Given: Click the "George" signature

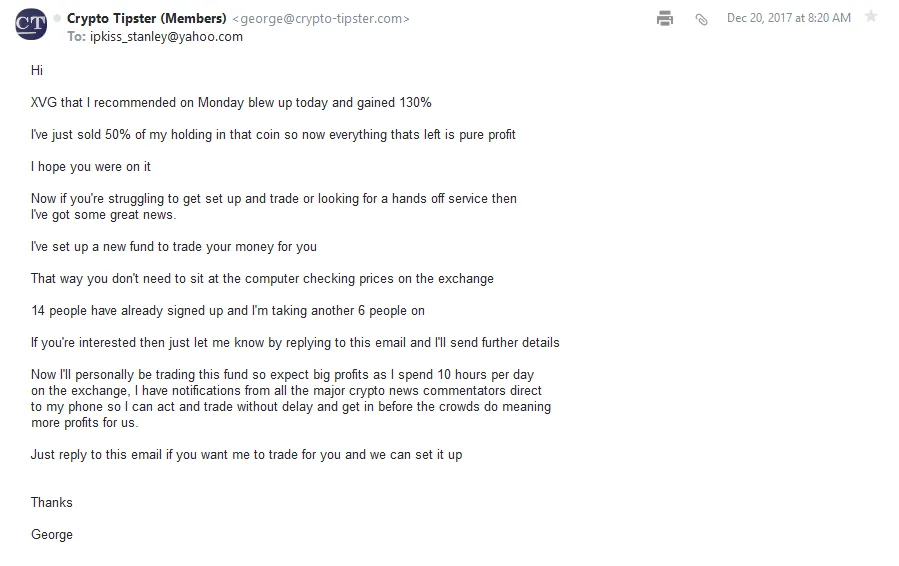Looking at the screenshot, I should click(52, 535).
